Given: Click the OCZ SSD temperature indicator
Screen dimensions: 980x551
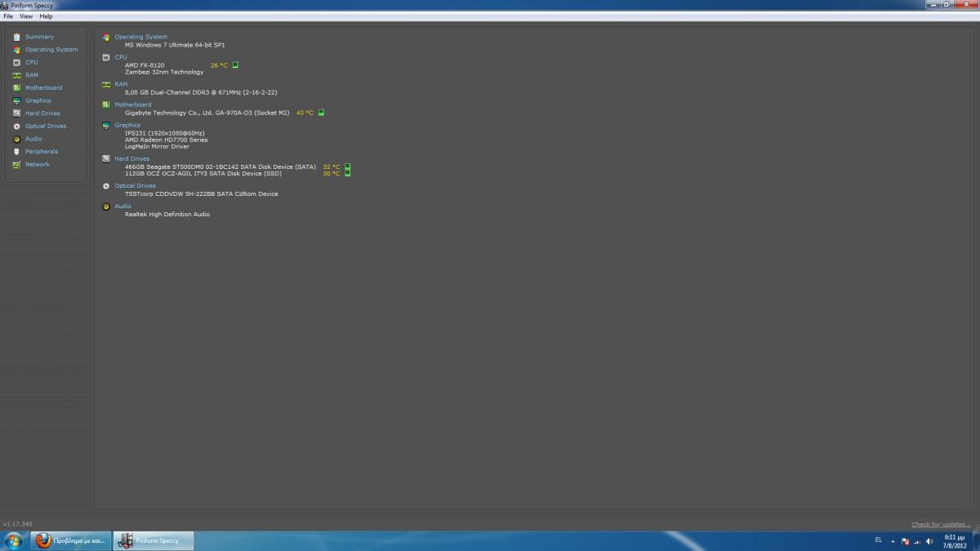Looking at the screenshot, I should click(347, 173).
